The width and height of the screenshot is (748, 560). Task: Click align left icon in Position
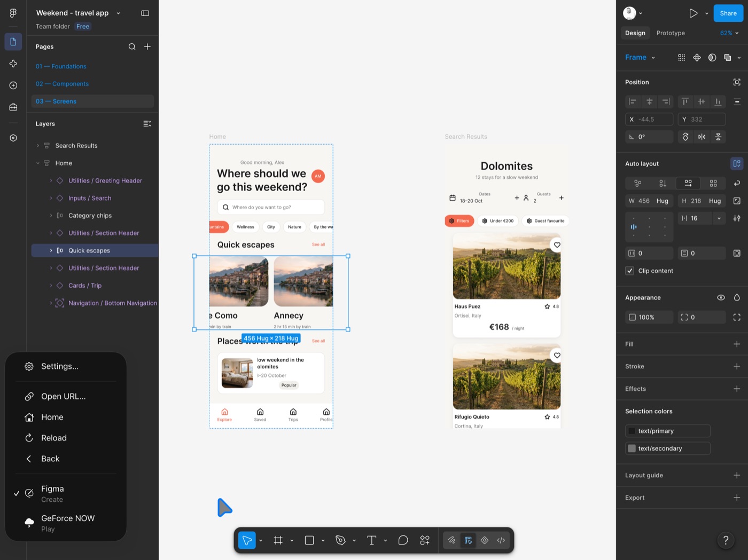[633, 101]
